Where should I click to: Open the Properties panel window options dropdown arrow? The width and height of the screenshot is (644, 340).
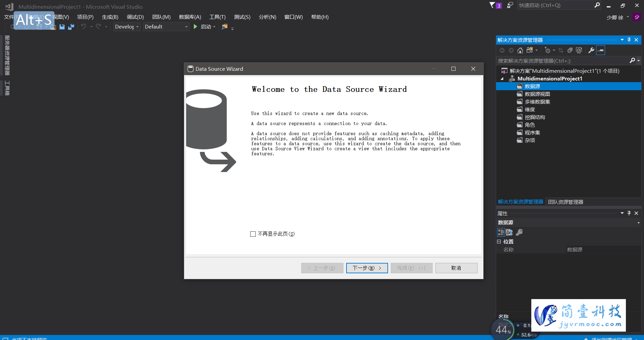coord(622,213)
